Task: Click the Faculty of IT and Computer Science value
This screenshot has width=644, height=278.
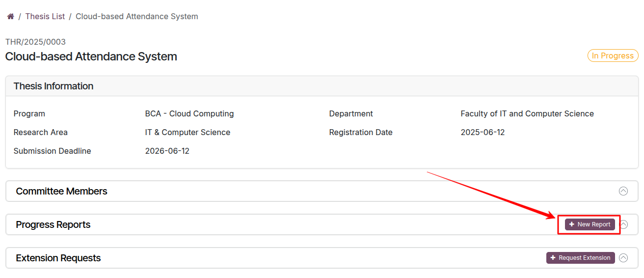Action: [x=527, y=114]
